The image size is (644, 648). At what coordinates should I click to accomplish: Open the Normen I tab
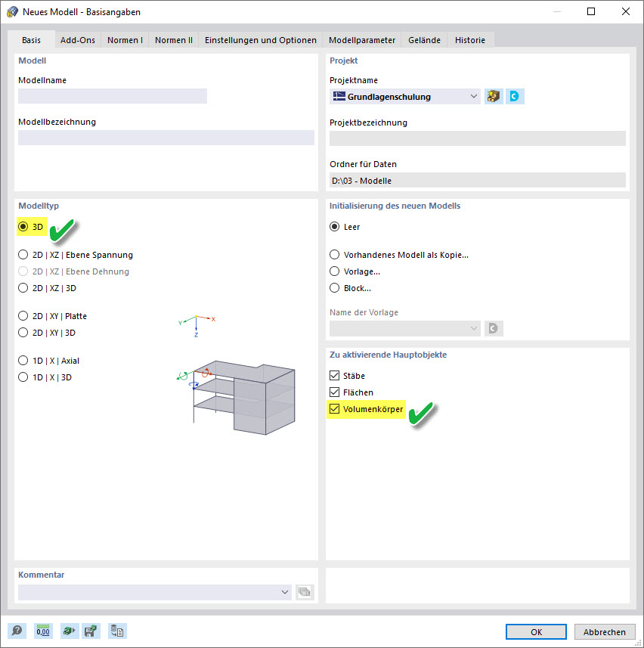pyautogui.click(x=125, y=40)
